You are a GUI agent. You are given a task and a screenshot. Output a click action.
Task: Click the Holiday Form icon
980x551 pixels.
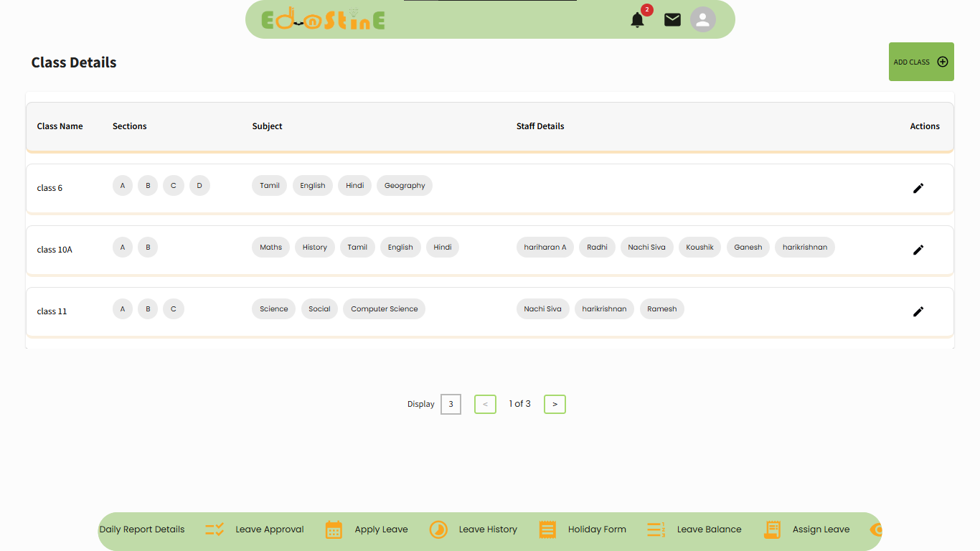pos(547,529)
